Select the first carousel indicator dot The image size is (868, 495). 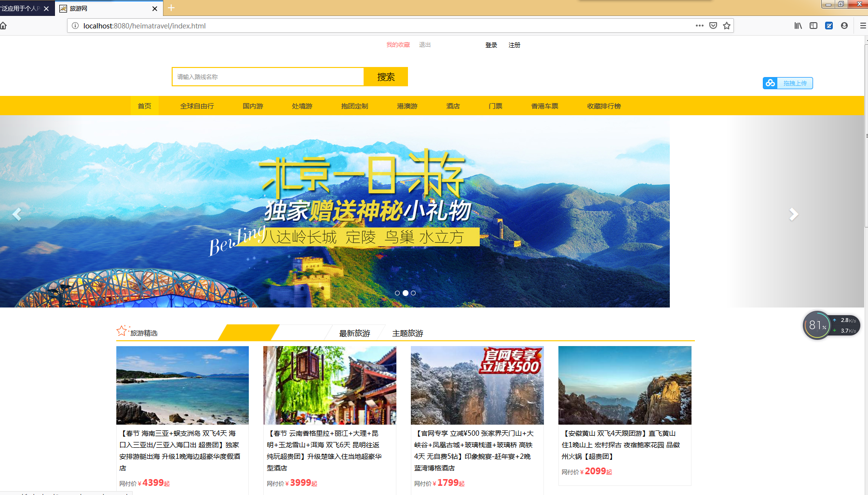(397, 293)
